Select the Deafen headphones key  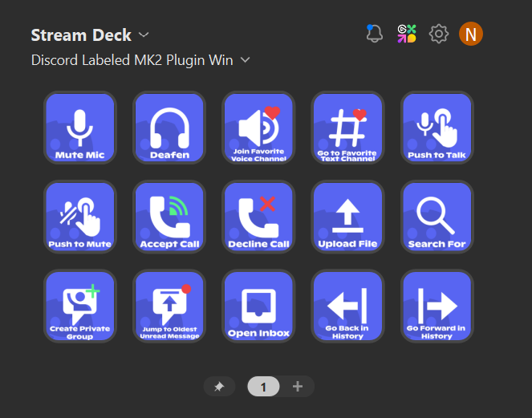[169, 128]
